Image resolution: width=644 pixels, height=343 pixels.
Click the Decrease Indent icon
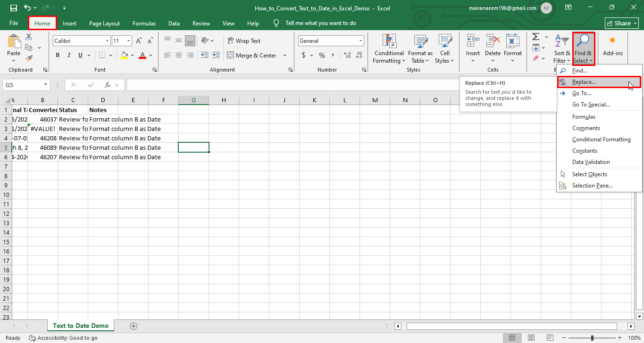[x=204, y=55]
